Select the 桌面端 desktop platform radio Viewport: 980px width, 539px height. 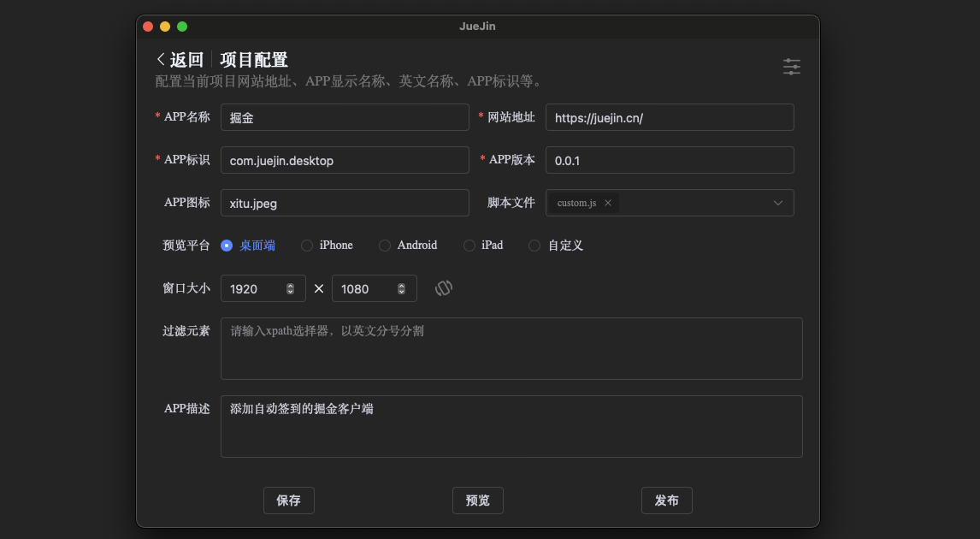click(226, 246)
